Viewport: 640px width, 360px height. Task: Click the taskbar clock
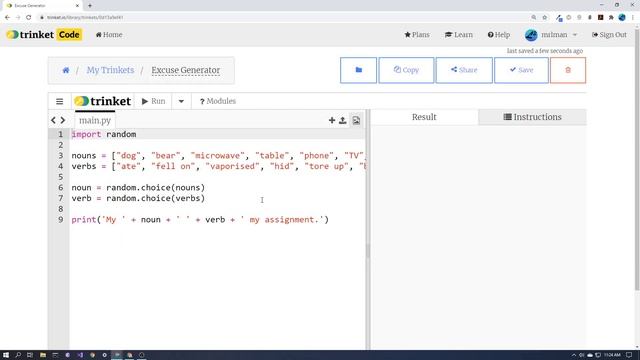click(x=612, y=355)
